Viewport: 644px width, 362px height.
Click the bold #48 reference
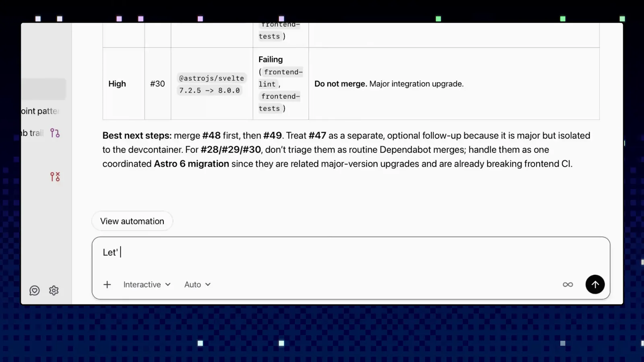[211, 136]
